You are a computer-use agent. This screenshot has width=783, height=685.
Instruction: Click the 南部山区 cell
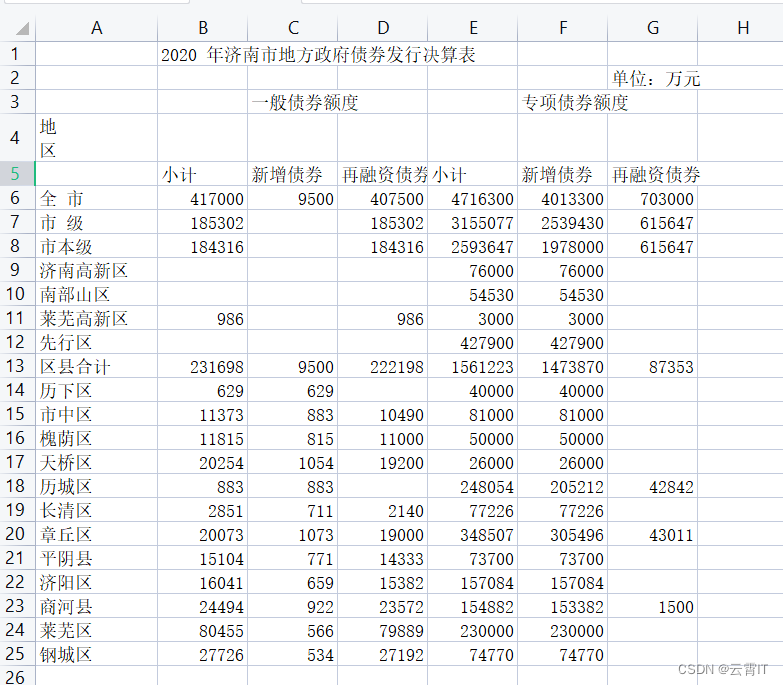coord(96,294)
